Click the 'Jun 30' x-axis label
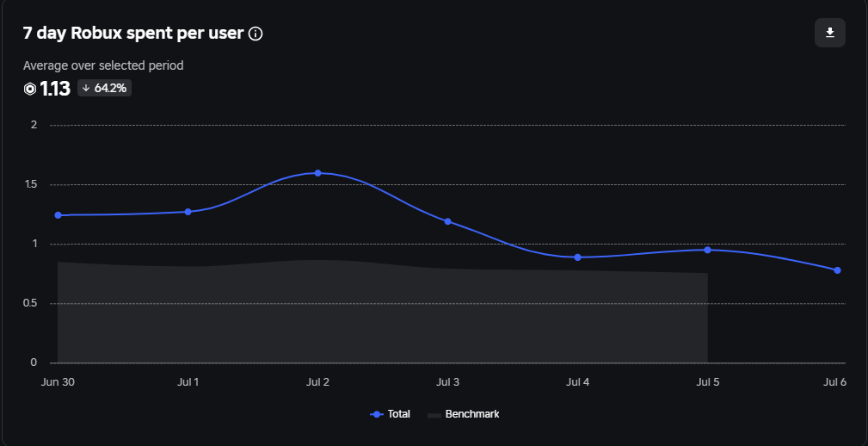 [x=58, y=382]
